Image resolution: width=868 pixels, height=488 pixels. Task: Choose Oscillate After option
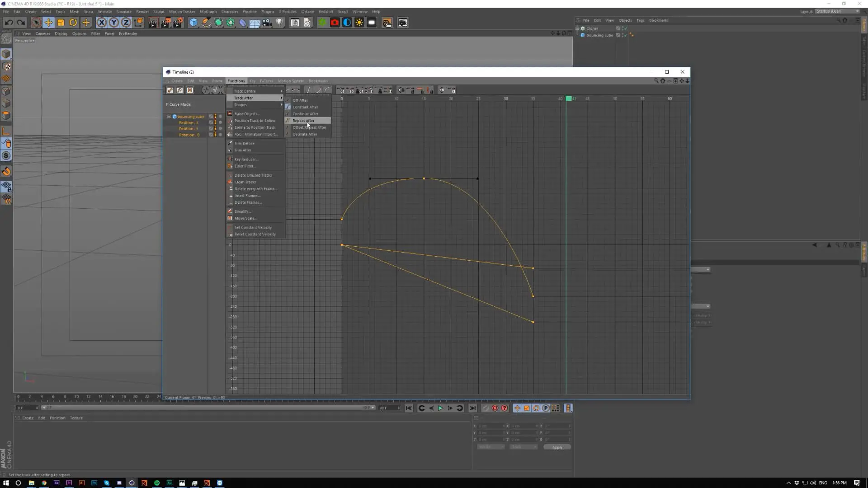tap(308, 134)
